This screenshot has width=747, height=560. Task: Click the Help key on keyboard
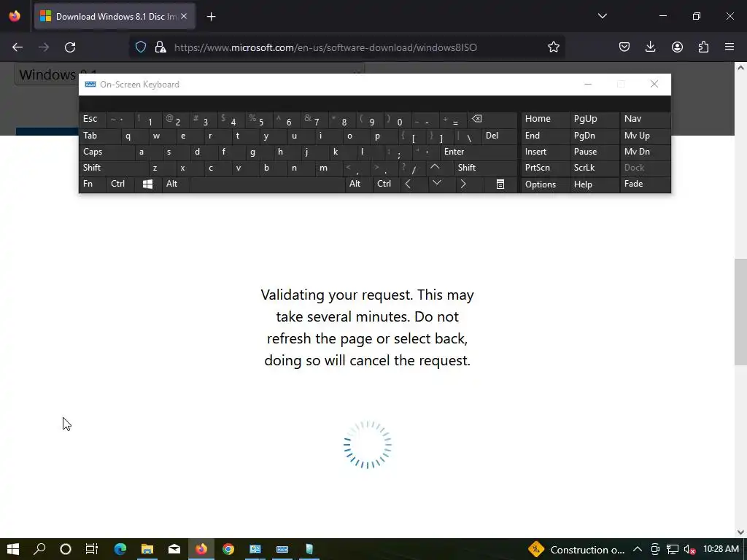(594, 184)
